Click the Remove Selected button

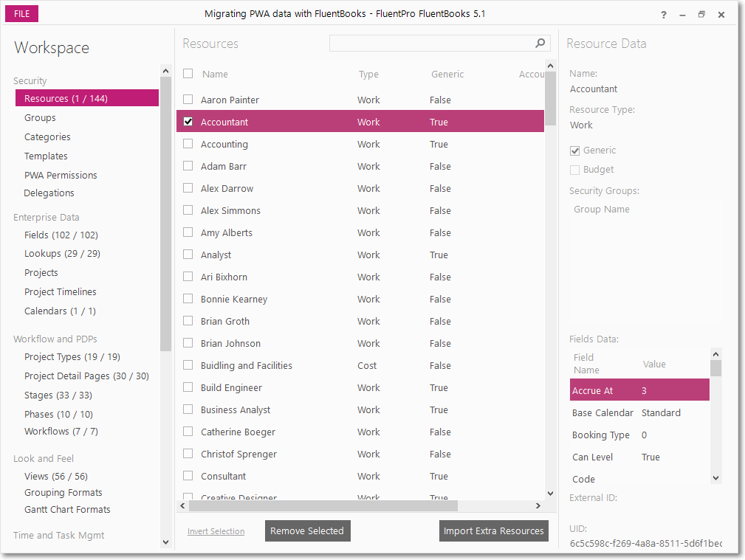click(307, 530)
